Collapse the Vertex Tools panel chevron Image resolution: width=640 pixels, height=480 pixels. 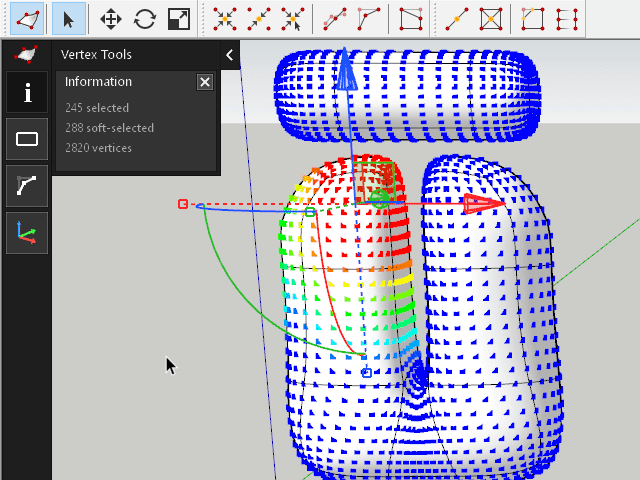229,55
